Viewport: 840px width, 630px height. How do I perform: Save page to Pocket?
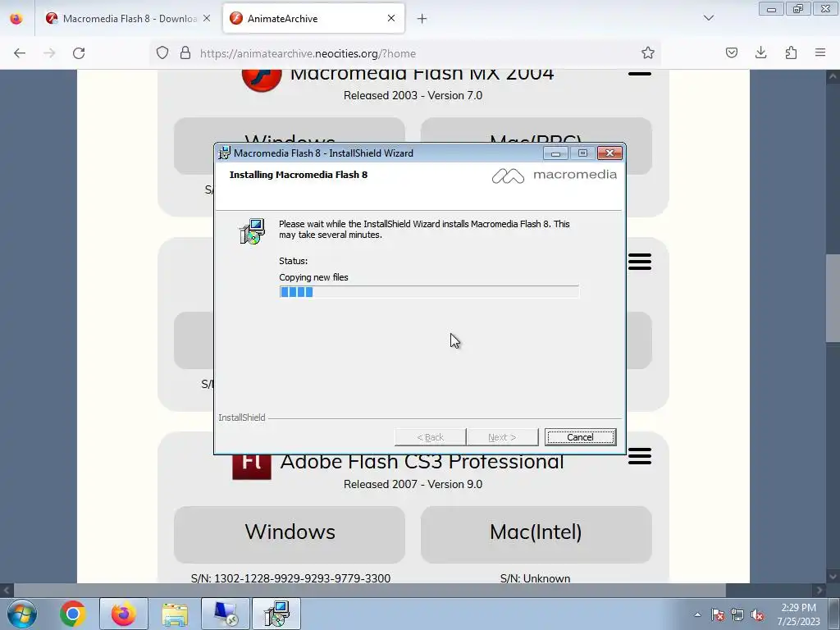coord(732,52)
